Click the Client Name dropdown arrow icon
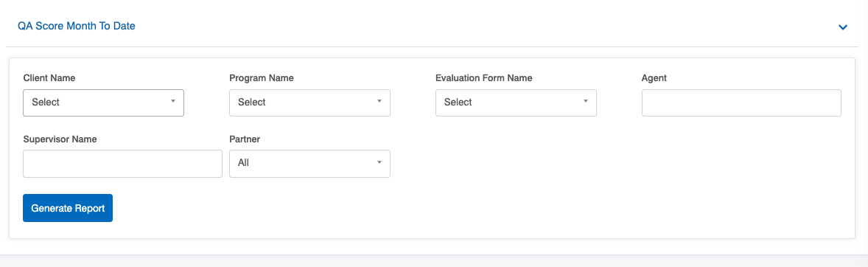The width and height of the screenshot is (868, 267). tap(172, 101)
